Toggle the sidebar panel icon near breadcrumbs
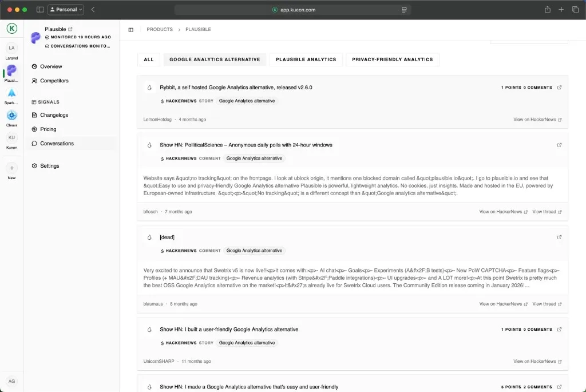The height and width of the screenshot is (392, 586). (x=131, y=30)
